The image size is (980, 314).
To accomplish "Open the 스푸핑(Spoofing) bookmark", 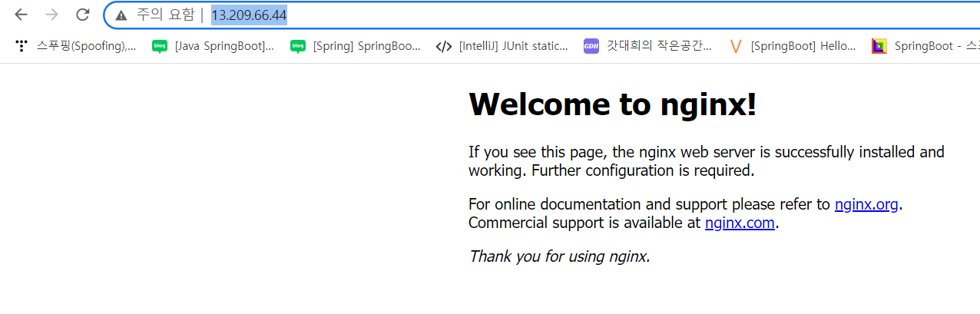I will click(75, 46).
